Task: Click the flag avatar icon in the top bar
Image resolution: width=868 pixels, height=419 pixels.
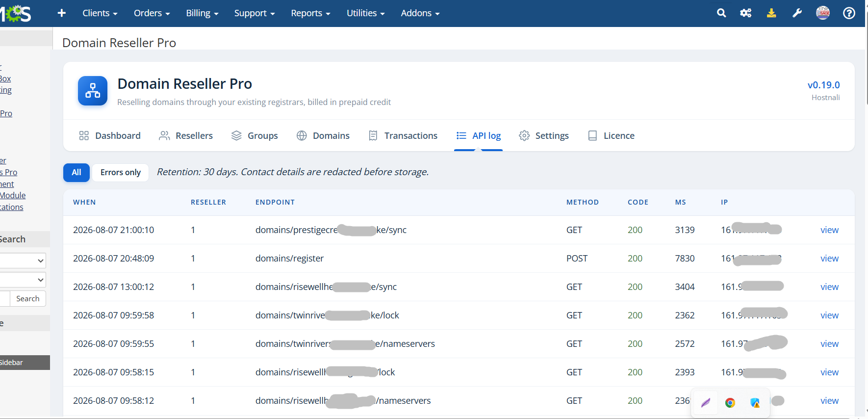Action: [823, 13]
